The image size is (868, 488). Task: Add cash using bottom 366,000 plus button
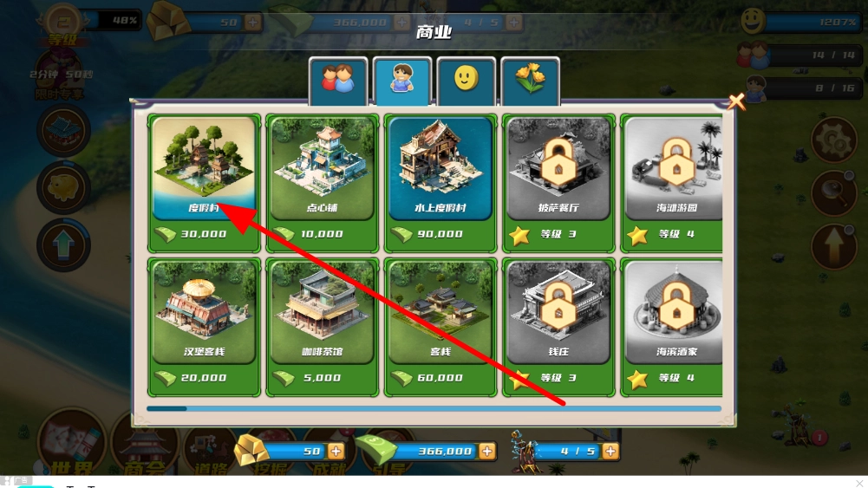tap(487, 451)
